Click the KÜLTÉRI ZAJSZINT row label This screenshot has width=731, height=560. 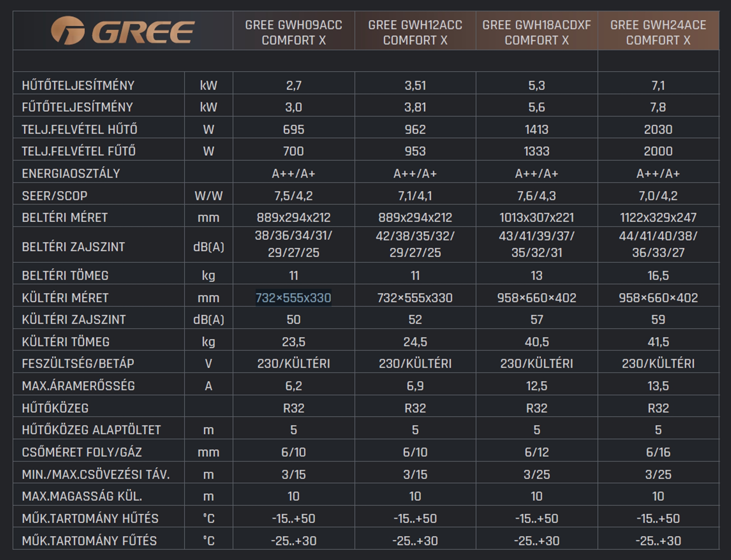click(74, 319)
